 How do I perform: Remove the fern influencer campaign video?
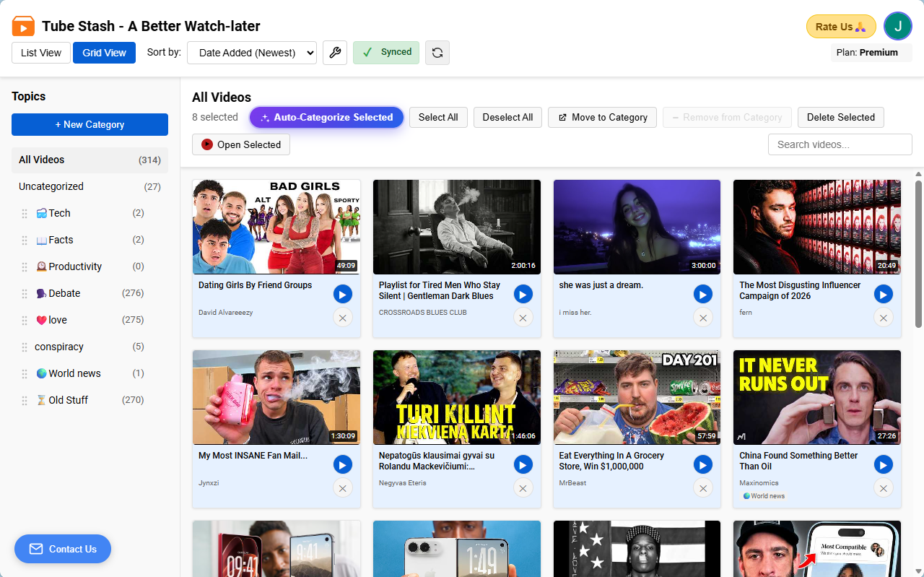(x=883, y=318)
